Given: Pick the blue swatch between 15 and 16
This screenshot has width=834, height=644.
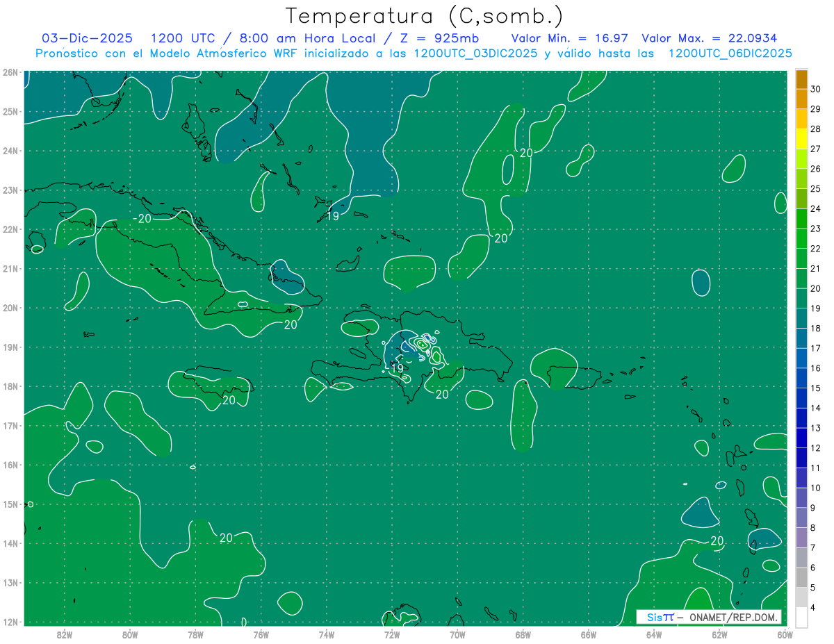Looking at the screenshot, I should [x=801, y=378].
